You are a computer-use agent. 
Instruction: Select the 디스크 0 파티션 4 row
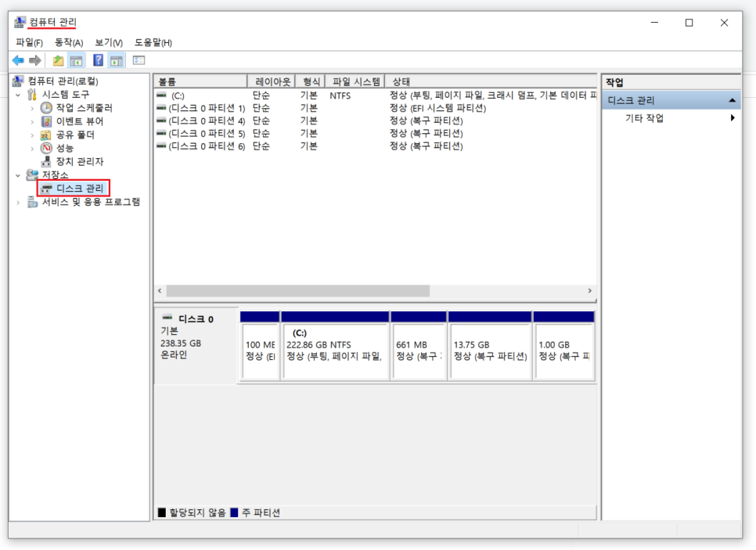[375, 120]
